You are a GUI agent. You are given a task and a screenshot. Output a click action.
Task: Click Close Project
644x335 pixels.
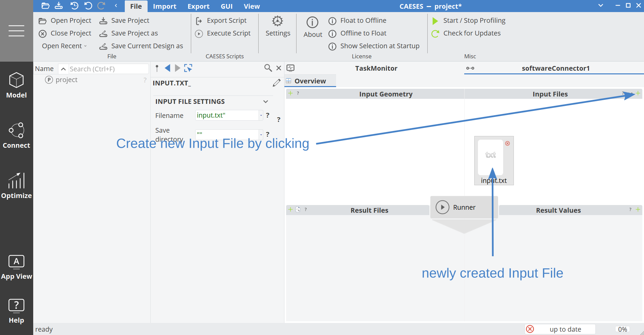coord(65,33)
